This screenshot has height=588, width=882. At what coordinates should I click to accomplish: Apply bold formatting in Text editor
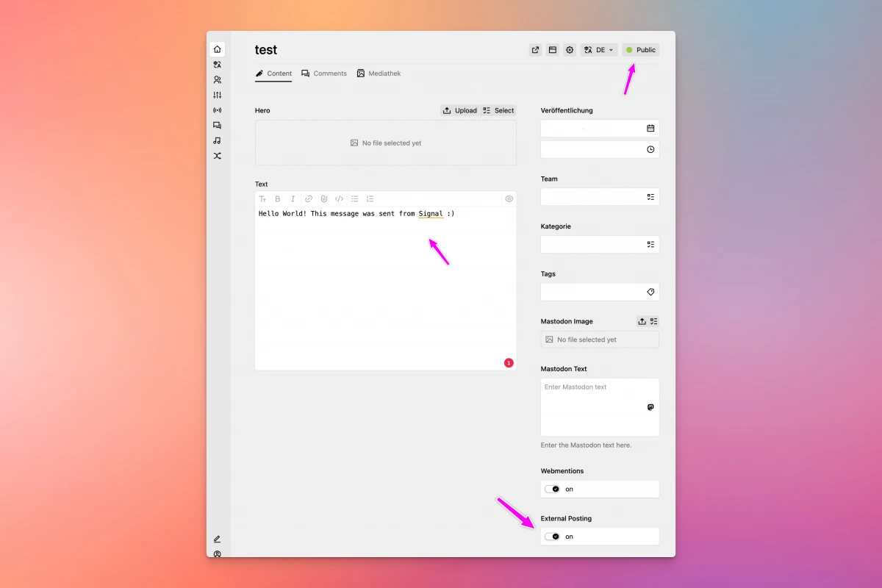[278, 198]
